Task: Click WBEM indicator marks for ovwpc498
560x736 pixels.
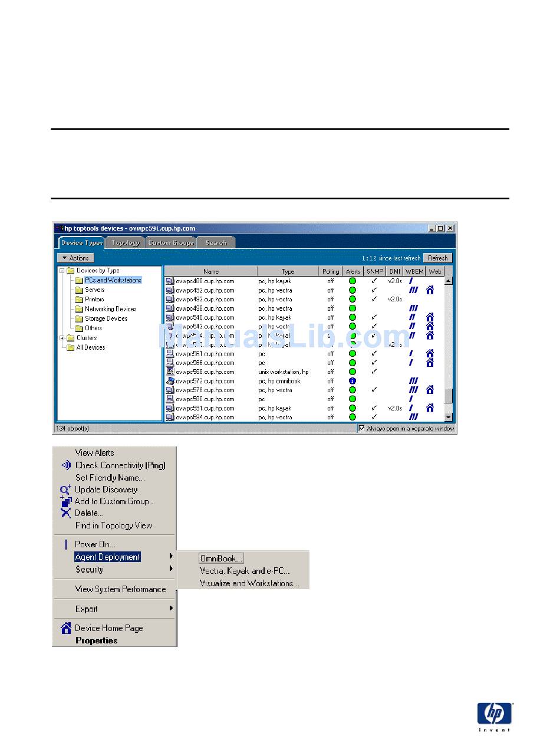Action: (413, 308)
